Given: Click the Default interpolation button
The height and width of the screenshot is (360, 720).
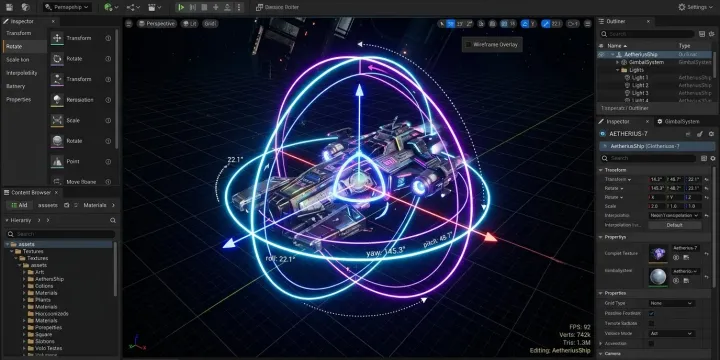Looking at the screenshot, I should (675, 225).
